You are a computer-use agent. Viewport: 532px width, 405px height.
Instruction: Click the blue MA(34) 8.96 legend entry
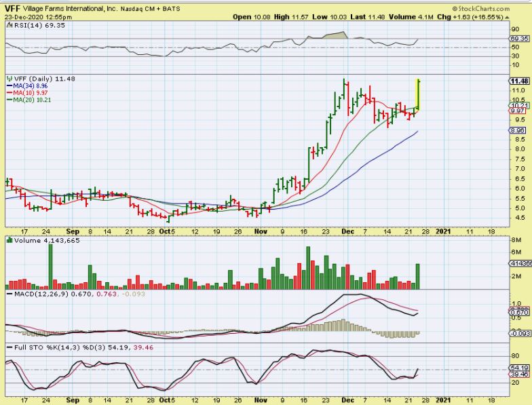27,86
